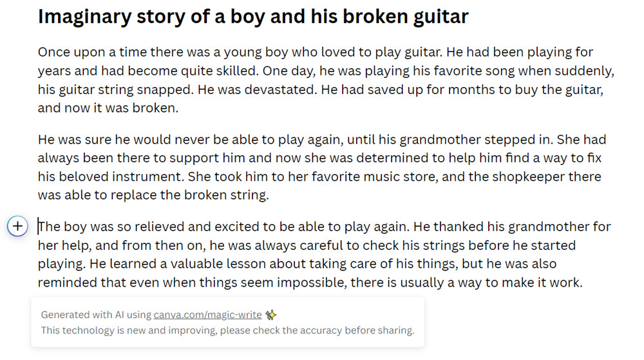The height and width of the screenshot is (360, 644).
Task: Click the "This technology is new" disclaimer
Action: [227, 330]
